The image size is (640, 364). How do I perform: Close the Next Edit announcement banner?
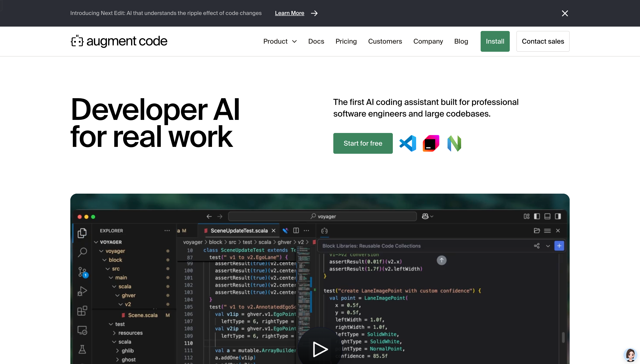565,13
